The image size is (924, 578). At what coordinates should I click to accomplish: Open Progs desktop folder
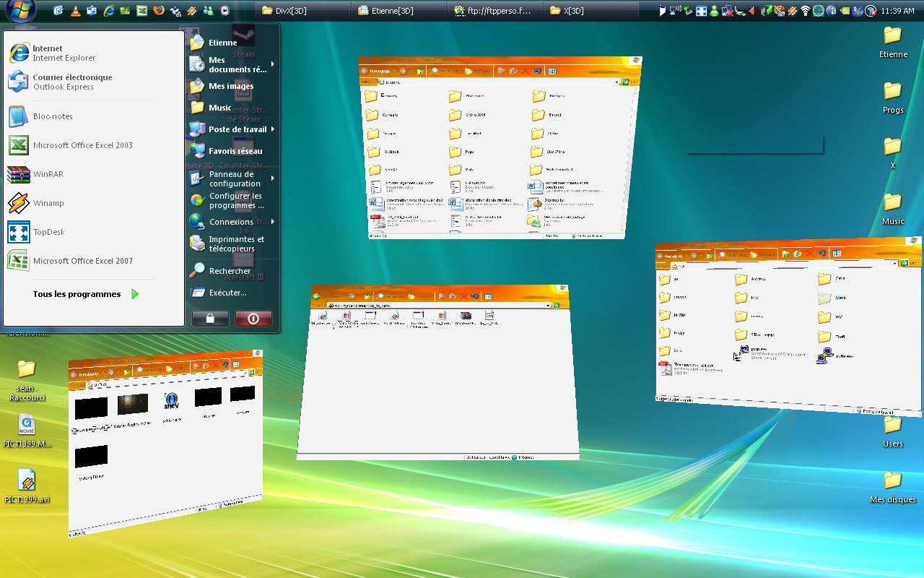pyautogui.click(x=893, y=98)
